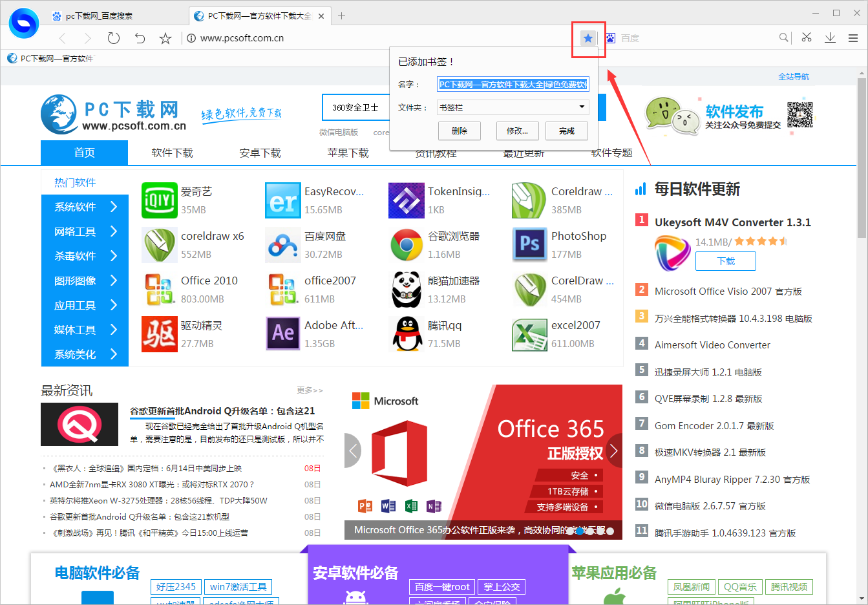Click the blue bookmark star icon

pyautogui.click(x=588, y=38)
